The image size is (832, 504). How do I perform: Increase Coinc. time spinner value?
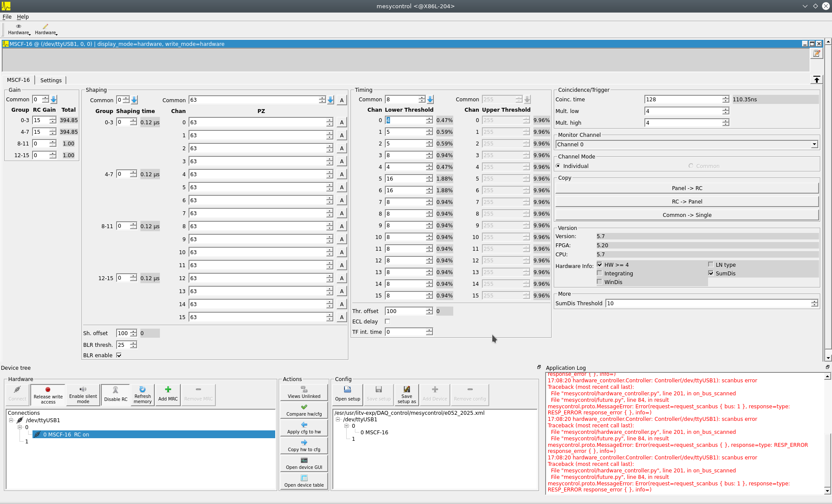pyautogui.click(x=726, y=97)
